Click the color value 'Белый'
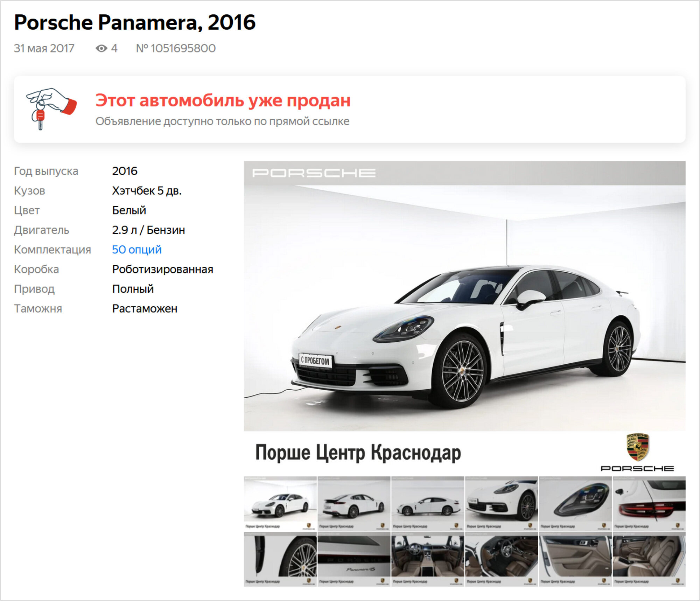Image resolution: width=700 pixels, height=601 pixels. point(129,210)
